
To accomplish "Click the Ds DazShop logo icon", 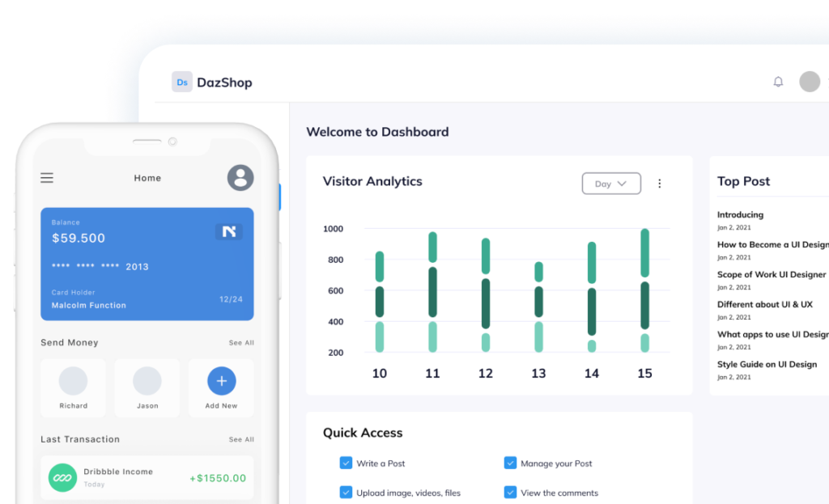I will tap(182, 82).
